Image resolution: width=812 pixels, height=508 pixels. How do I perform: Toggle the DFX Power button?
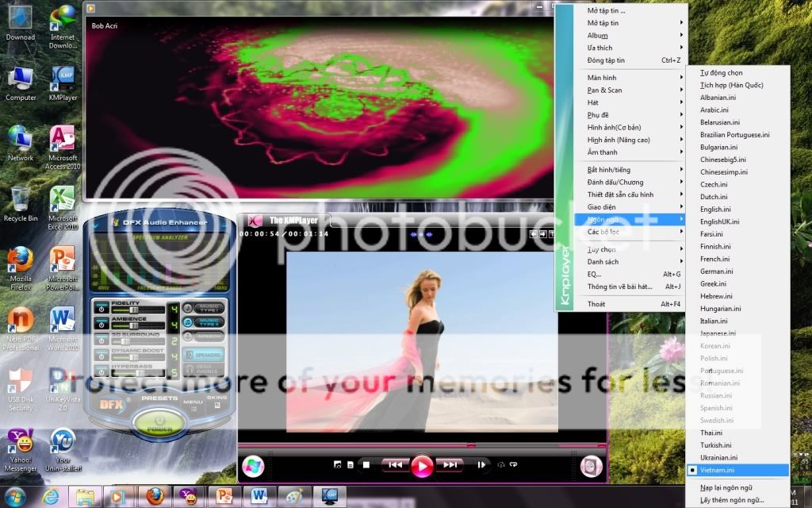[159, 424]
